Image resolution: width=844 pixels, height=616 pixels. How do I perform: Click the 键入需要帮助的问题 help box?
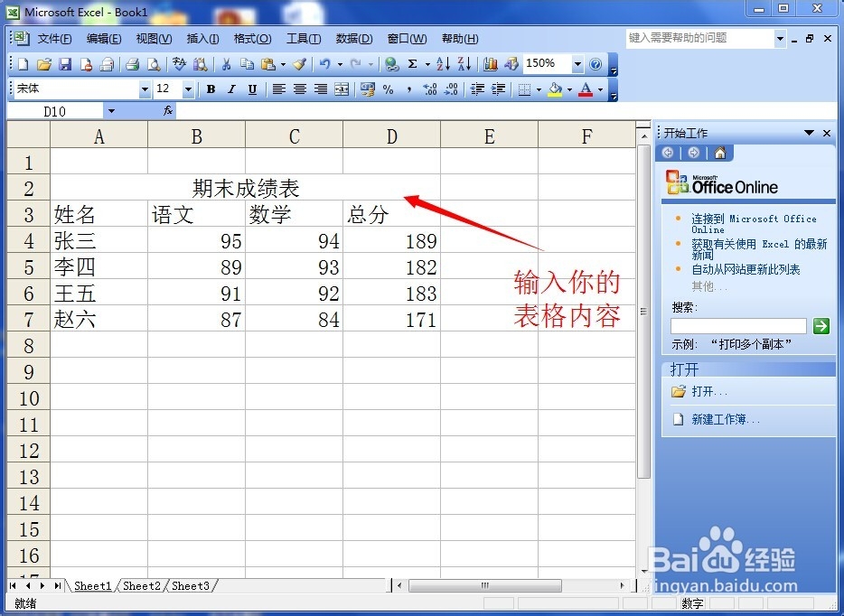[x=699, y=38]
